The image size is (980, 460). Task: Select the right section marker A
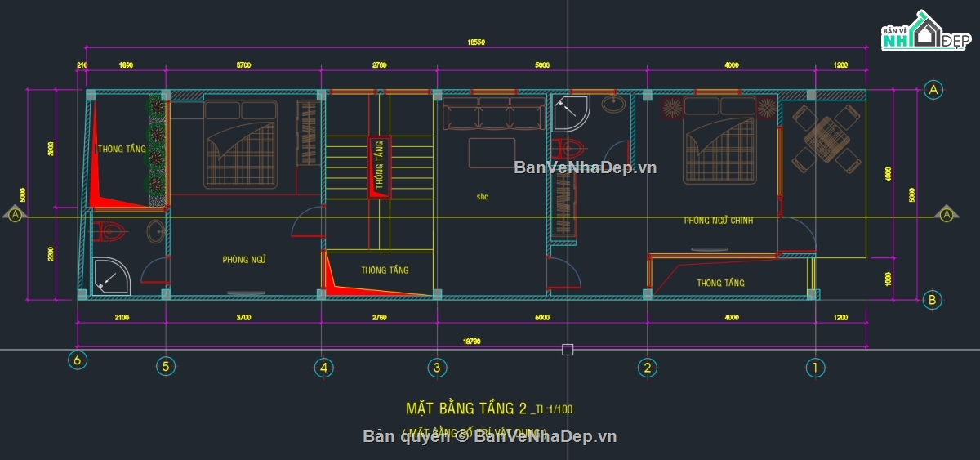(x=947, y=214)
